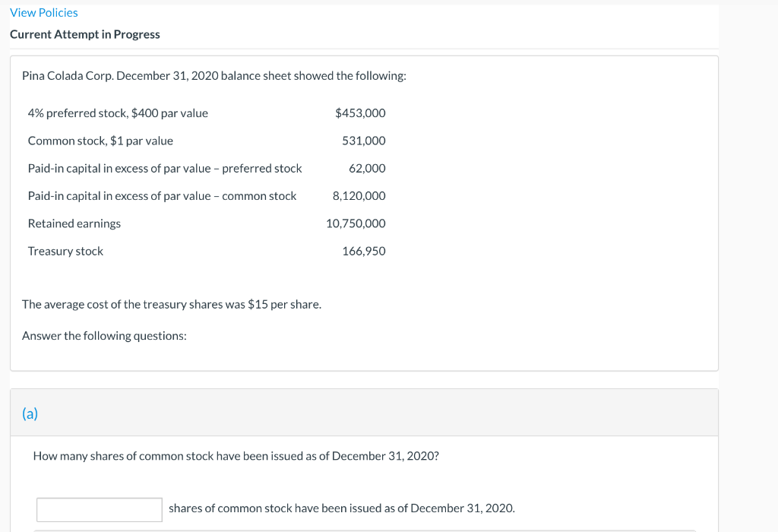Click the Retained earnings row
Viewport: 778px width, 532px height.
pyautogui.click(x=74, y=223)
